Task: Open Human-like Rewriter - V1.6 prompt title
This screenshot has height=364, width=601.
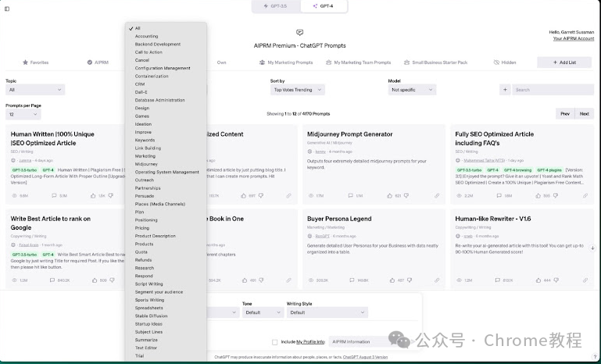Action: 493,219
